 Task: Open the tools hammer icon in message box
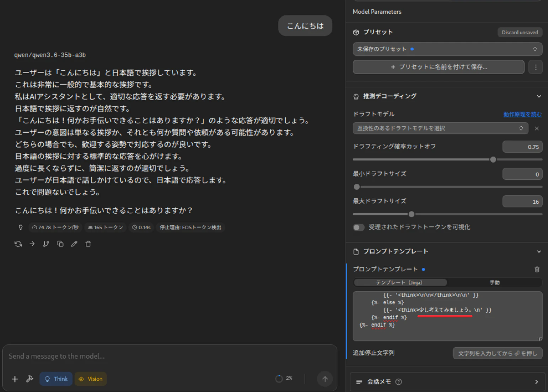(x=30, y=379)
